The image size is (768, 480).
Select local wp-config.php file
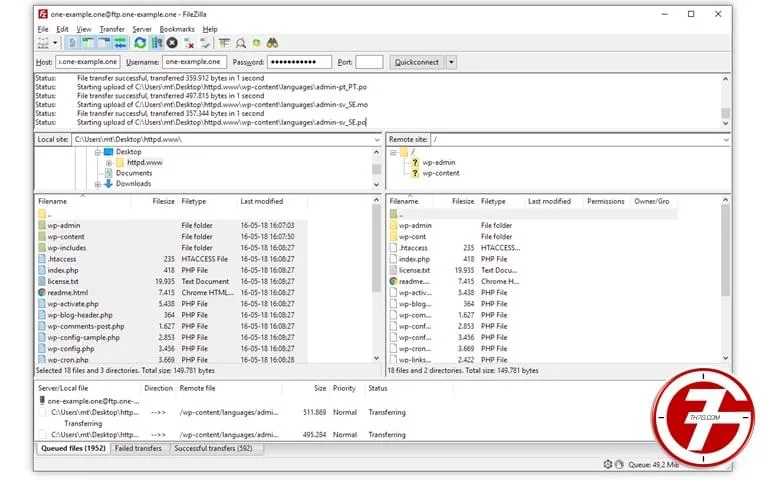point(71,349)
